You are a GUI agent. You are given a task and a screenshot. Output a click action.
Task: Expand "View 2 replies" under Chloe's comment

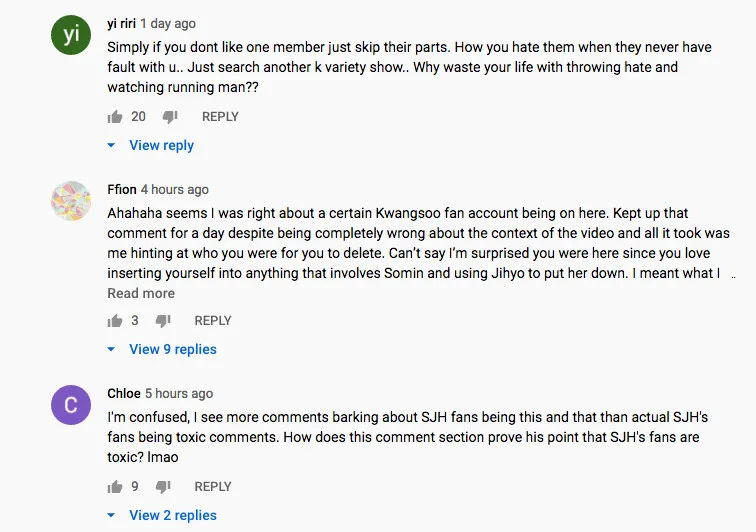click(172, 516)
